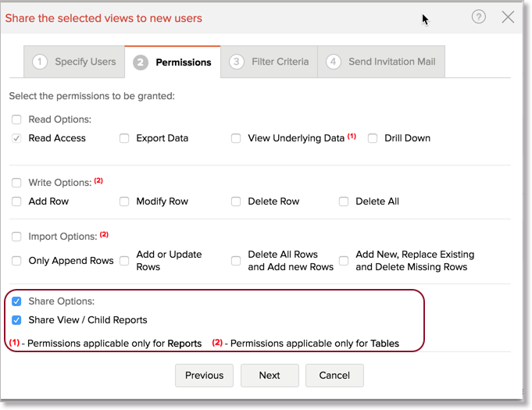The height and width of the screenshot is (410, 532).
Task: Toggle the Write Options group checkbox
Action: click(16, 183)
